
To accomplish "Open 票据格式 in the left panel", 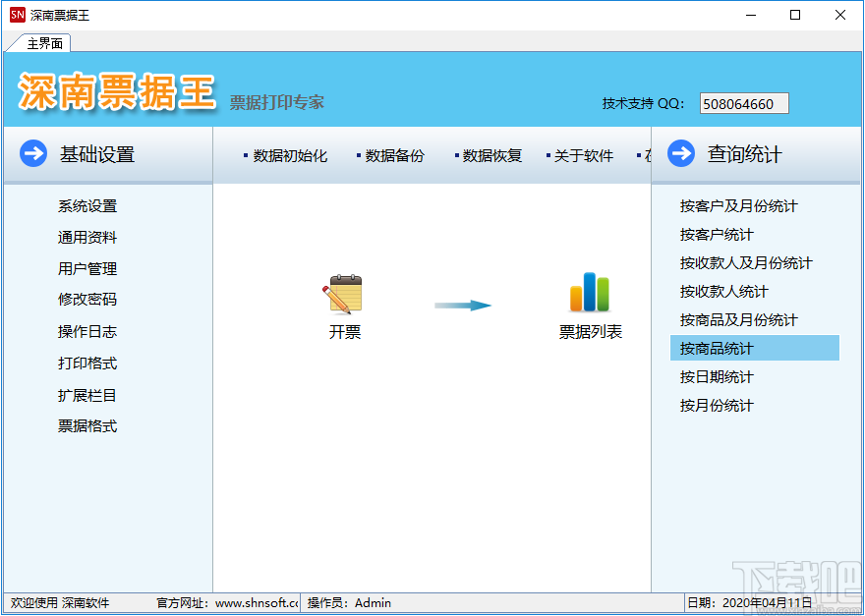I will (87, 426).
